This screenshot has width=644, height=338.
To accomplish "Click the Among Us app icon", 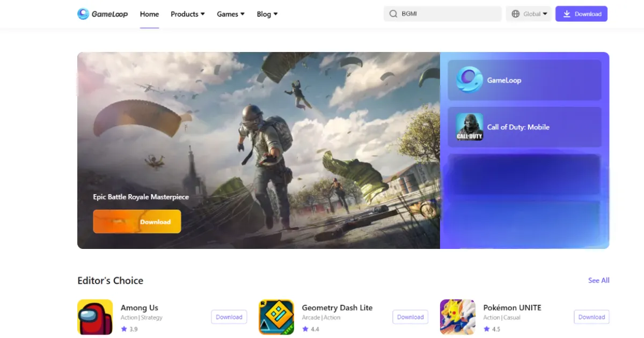I will (x=95, y=317).
